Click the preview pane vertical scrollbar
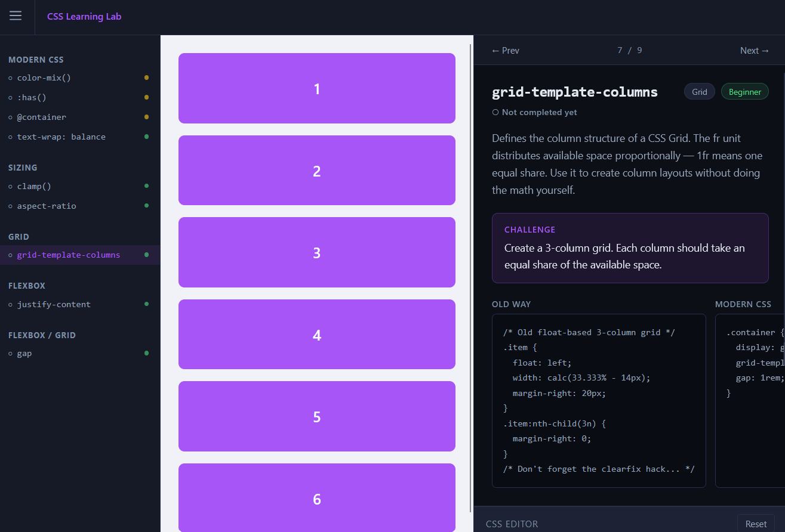Viewport: 785px width, 532px height. point(471,277)
